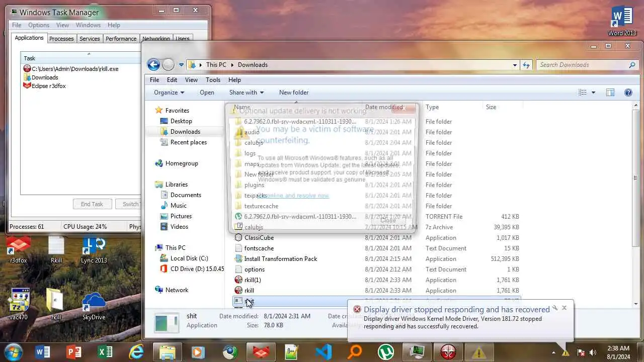Viewport: 644px width, 362px height.
Task: Click the yellow warning taskbar button
Action: pyautogui.click(x=478, y=352)
